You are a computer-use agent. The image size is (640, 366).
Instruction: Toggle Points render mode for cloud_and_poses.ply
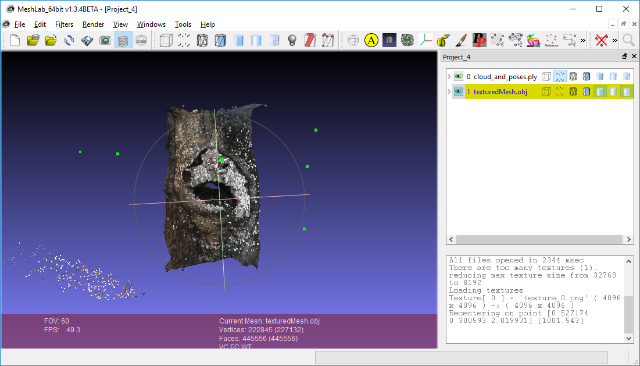pyautogui.click(x=560, y=76)
